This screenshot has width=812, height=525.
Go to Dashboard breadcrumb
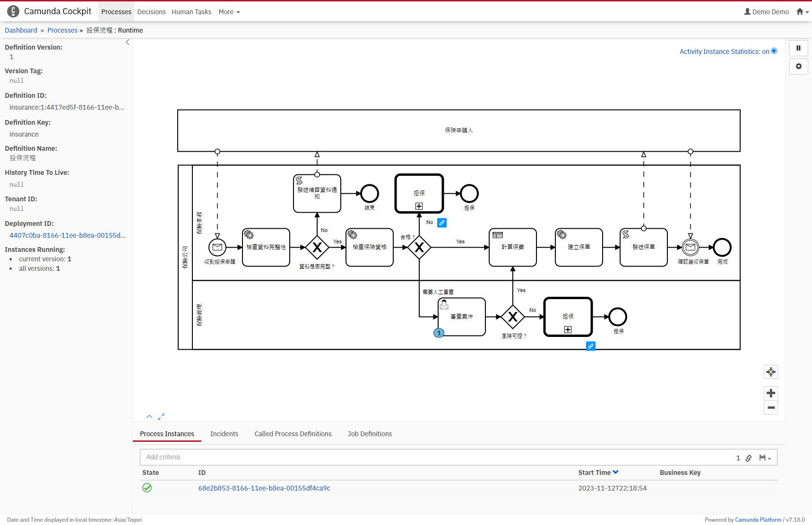[21, 30]
